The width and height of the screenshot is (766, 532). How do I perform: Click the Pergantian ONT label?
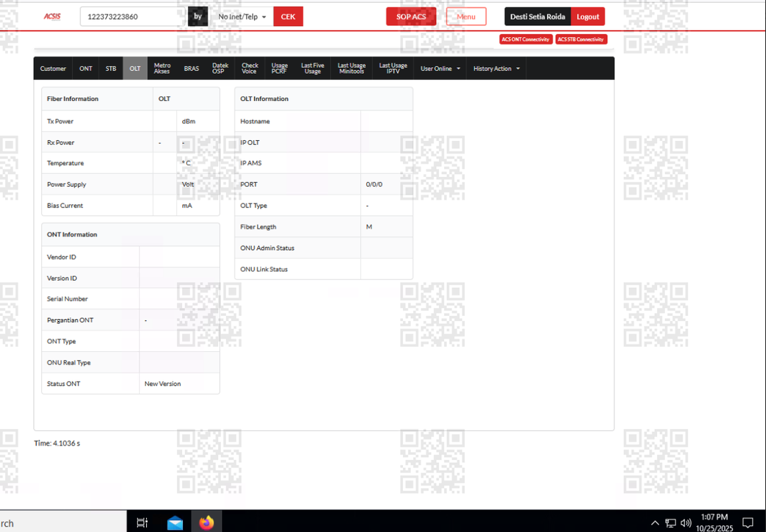pos(70,320)
